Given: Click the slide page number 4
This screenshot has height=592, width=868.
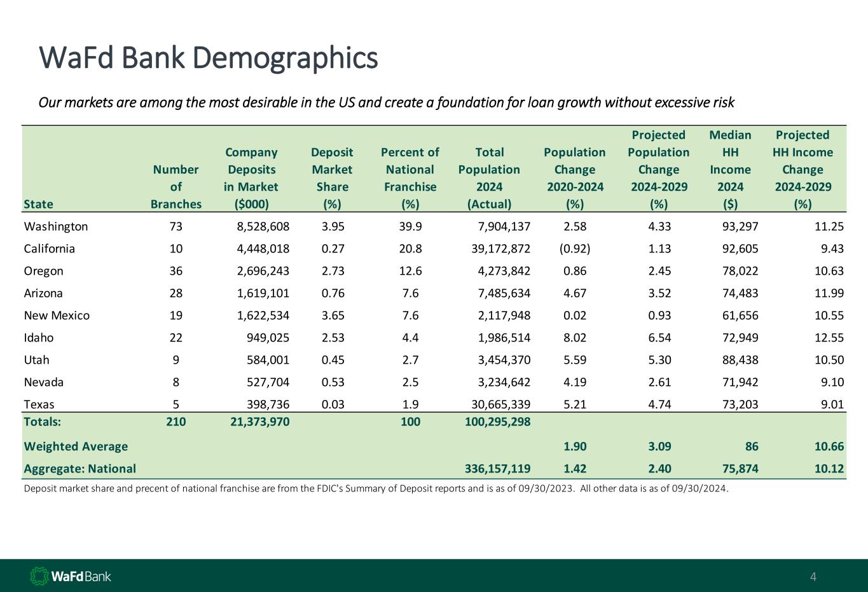Looking at the screenshot, I should coord(813,577).
